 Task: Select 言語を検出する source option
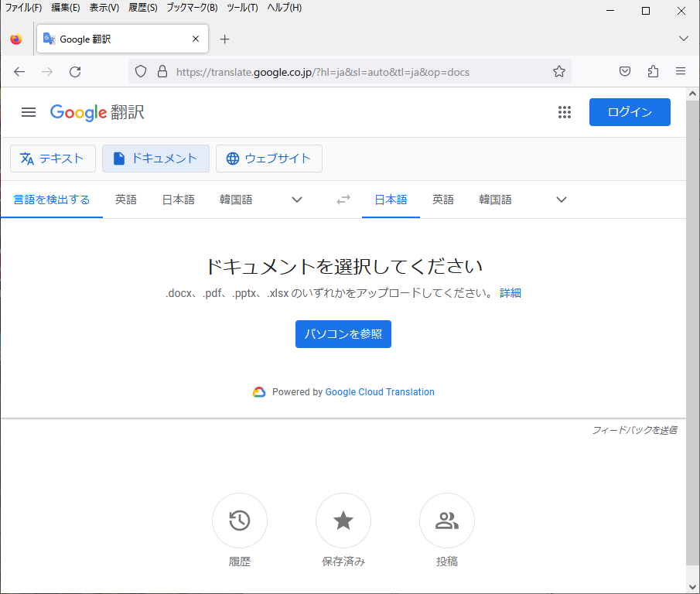click(x=52, y=200)
